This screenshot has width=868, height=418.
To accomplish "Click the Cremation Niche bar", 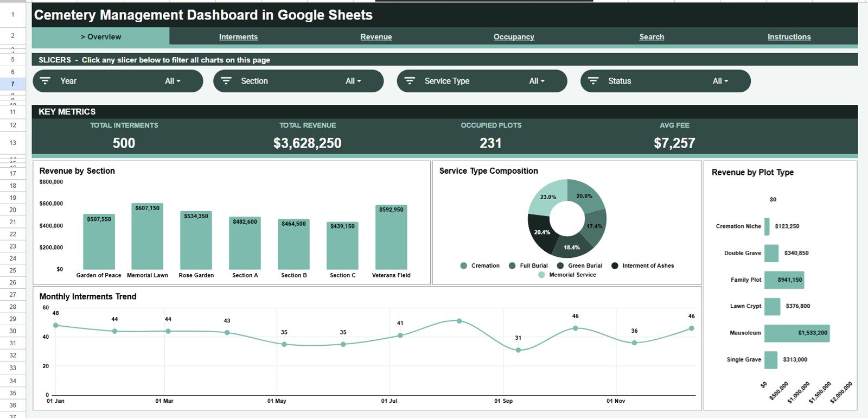I will click(767, 226).
